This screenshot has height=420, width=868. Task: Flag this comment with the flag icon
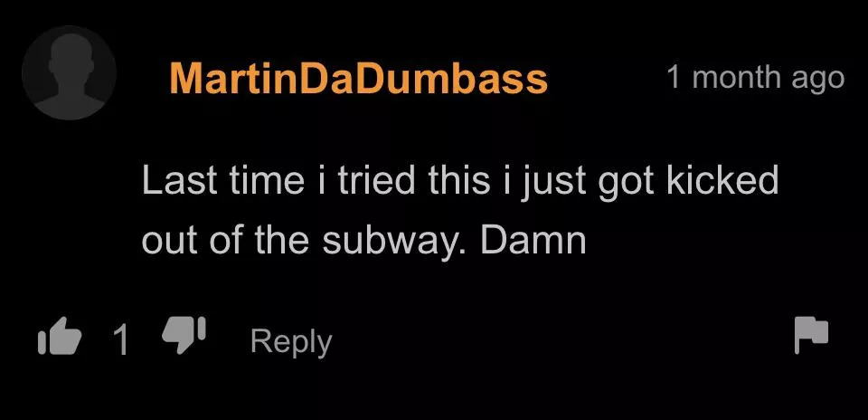(x=812, y=335)
